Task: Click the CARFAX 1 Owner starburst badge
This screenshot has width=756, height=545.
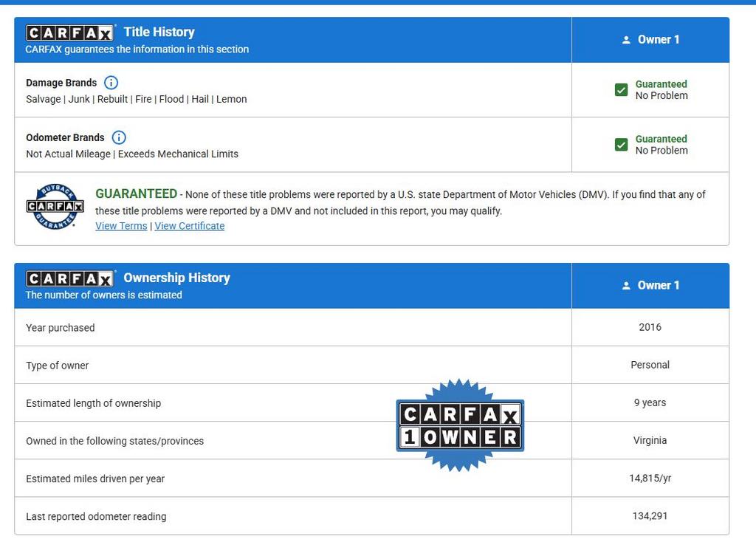Action: pyautogui.click(x=460, y=425)
